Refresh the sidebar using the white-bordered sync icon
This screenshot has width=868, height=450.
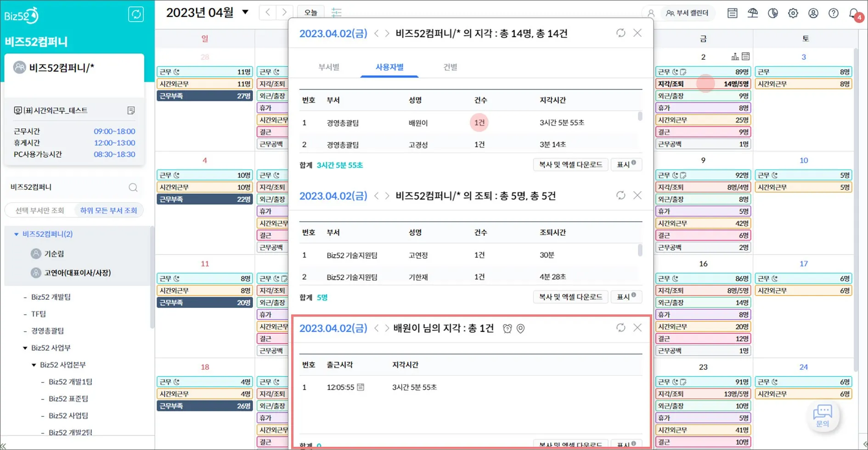pyautogui.click(x=136, y=14)
